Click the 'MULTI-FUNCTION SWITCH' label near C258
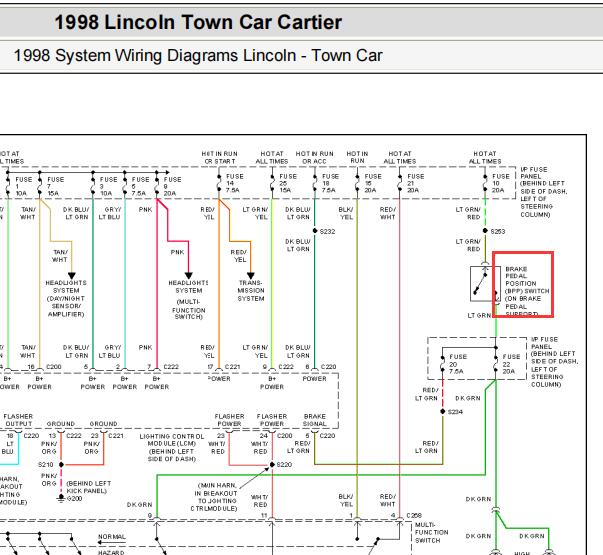 pyautogui.click(x=431, y=533)
